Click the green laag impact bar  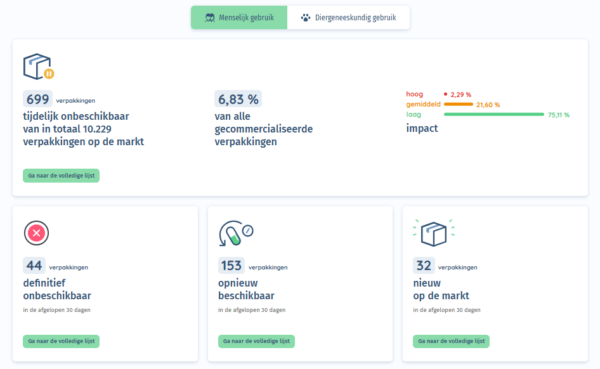[494, 114]
